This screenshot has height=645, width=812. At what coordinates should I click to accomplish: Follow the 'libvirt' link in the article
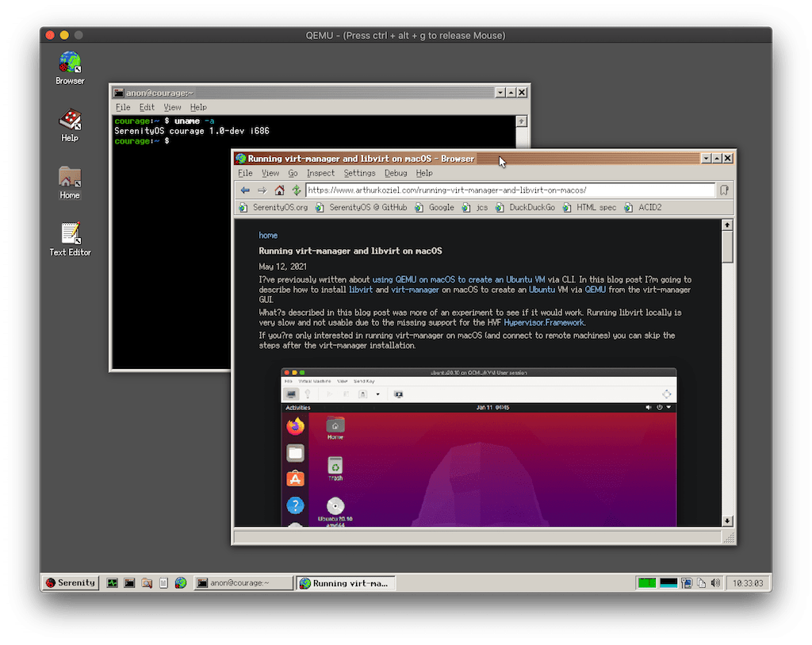361,290
